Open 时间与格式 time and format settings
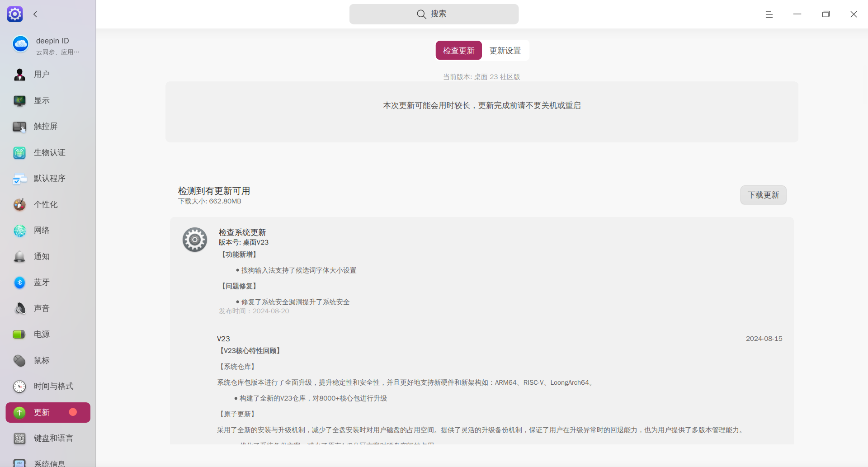Image resolution: width=868 pixels, height=467 pixels. [x=19, y=387]
